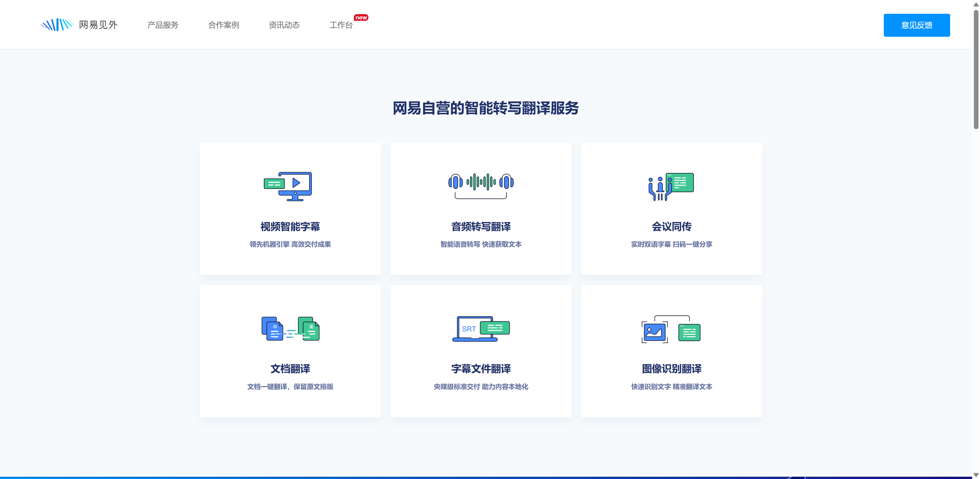
Task: Click the NetEase Sight wave logo icon
Action: (57, 25)
